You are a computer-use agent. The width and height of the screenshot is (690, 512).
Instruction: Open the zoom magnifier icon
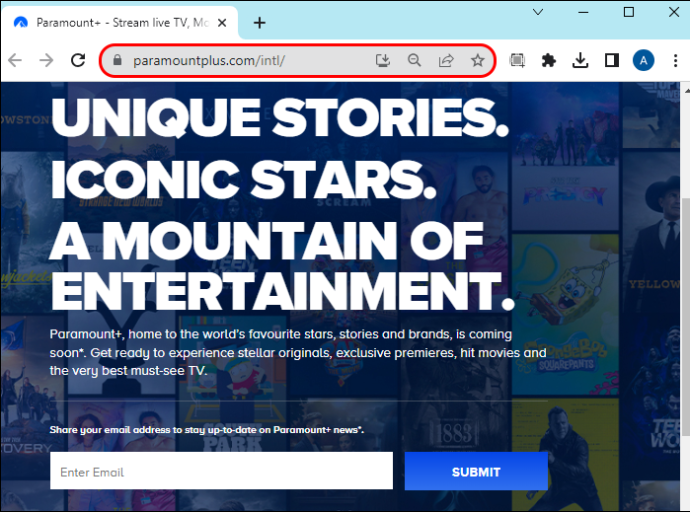[414, 60]
